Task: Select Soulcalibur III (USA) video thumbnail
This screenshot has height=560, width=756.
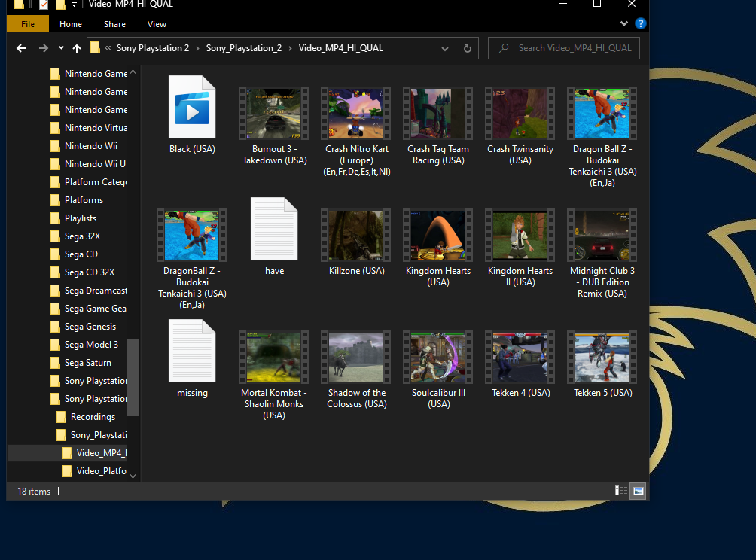Action: 437,357
